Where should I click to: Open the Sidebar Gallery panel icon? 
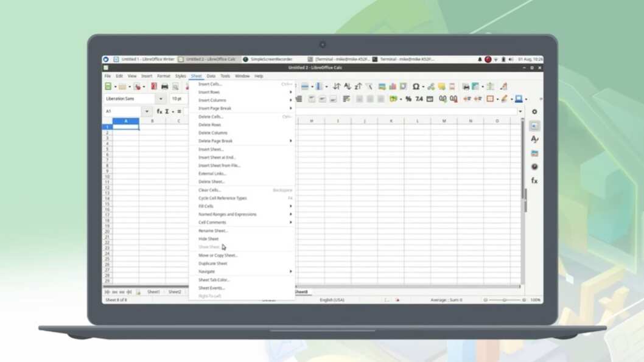click(x=534, y=153)
